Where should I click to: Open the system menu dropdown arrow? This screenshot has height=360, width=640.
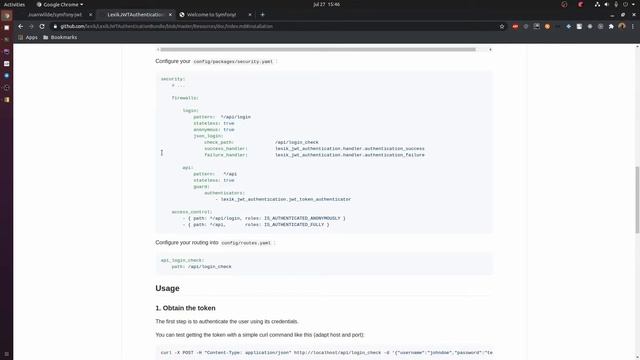click(634, 4)
